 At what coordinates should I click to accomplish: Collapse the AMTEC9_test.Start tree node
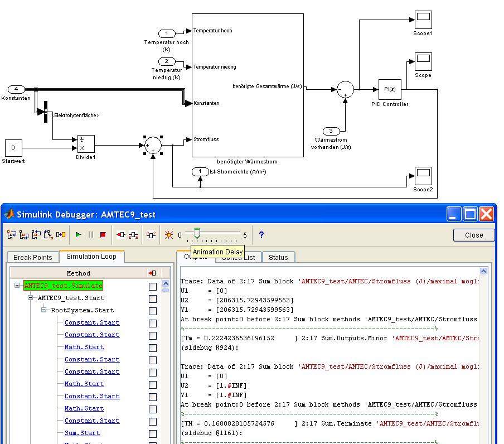click(31, 298)
